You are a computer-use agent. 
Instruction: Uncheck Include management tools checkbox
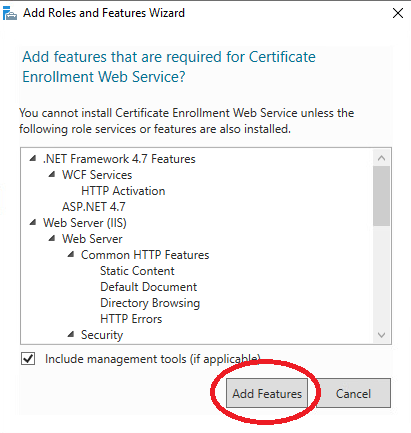click(28, 359)
